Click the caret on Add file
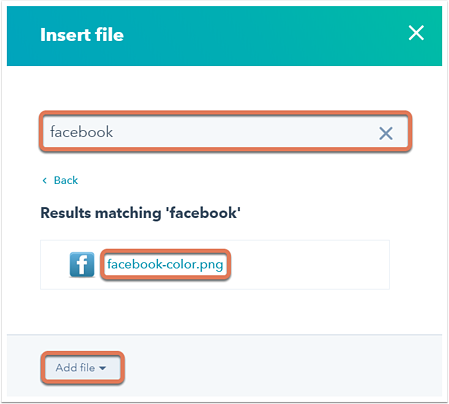The width and height of the screenshot is (449, 404). [103, 368]
